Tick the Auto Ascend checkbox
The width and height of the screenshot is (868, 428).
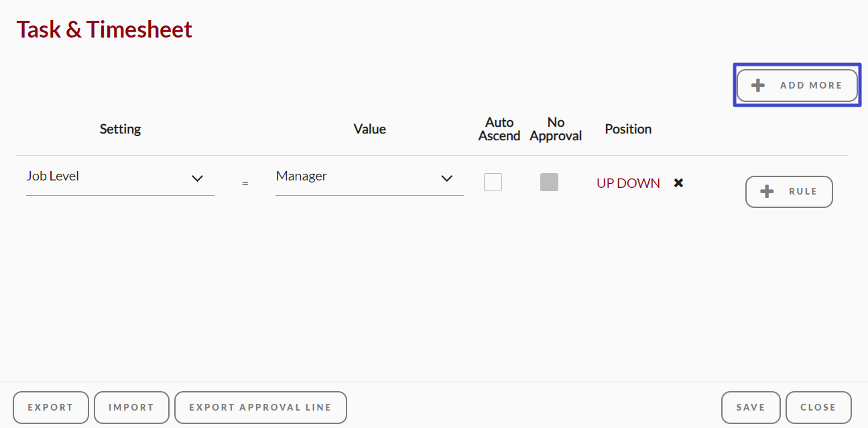493,182
